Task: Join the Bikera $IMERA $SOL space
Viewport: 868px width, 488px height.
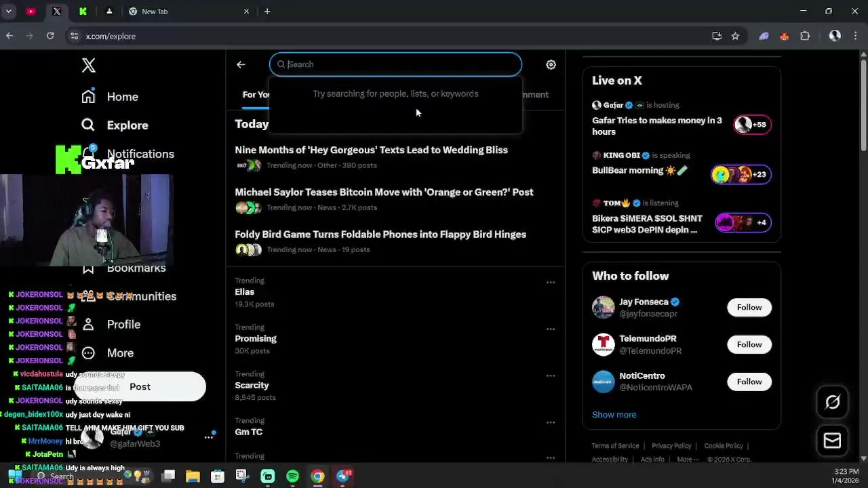Action: [682, 217]
